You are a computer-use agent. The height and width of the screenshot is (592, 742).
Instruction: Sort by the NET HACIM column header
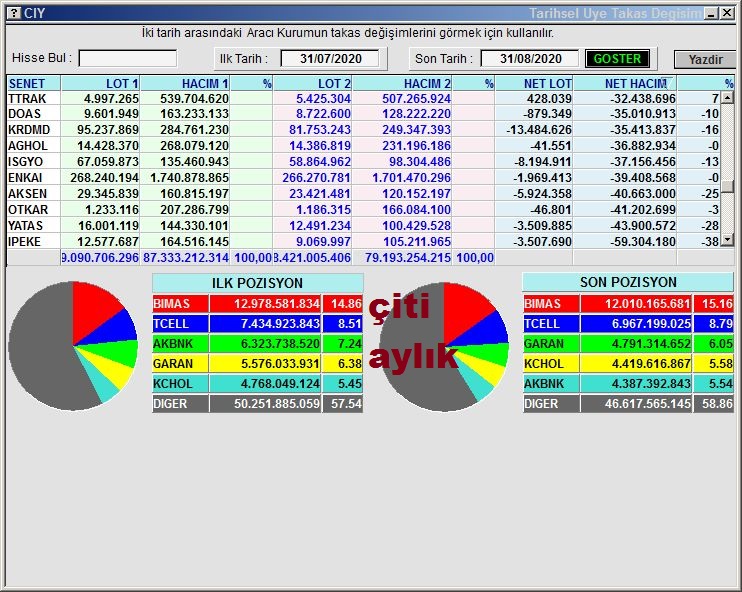[x=625, y=84]
